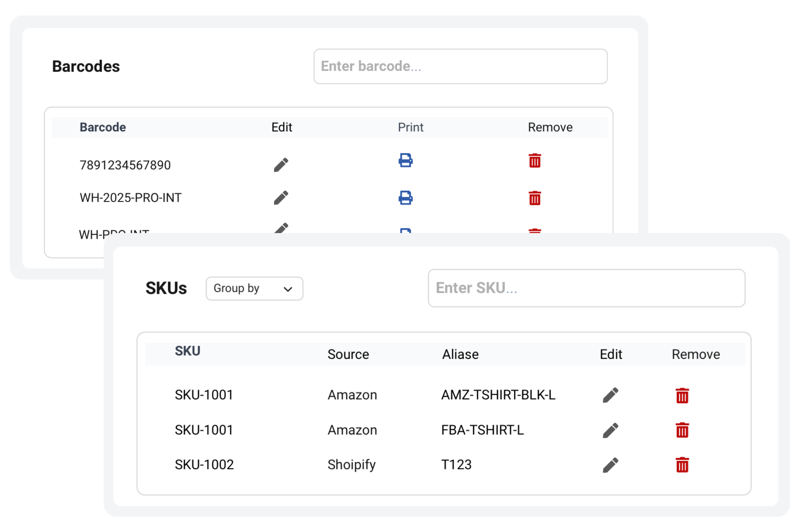Screen dimensions: 799x532
Task: Open the Group by dropdown
Action: pyautogui.click(x=254, y=288)
